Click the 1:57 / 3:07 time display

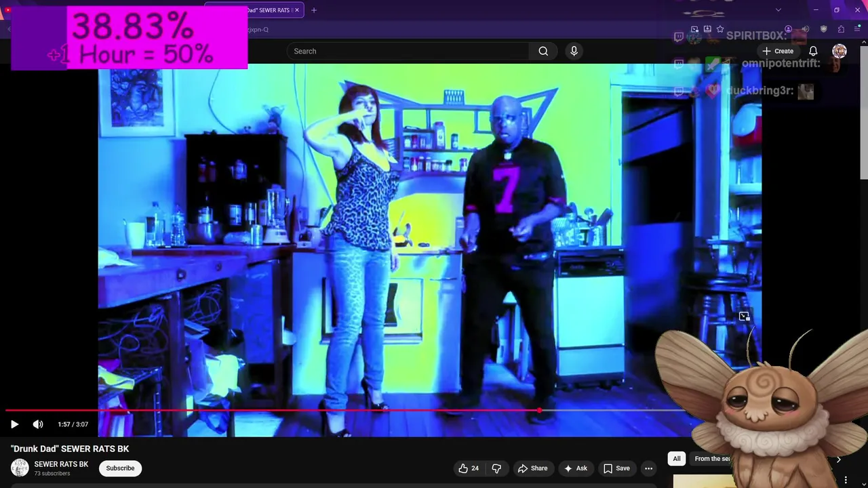(73, 424)
